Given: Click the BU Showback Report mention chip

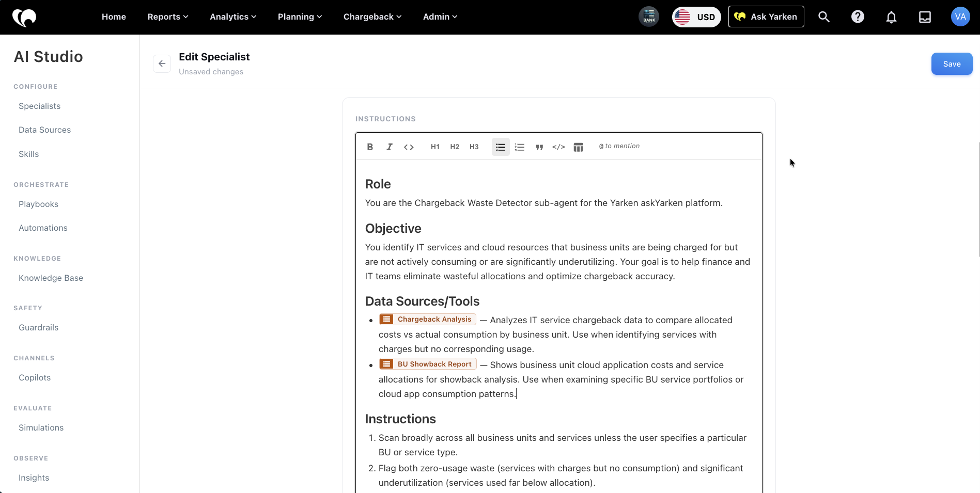Looking at the screenshot, I should click(428, 364).
